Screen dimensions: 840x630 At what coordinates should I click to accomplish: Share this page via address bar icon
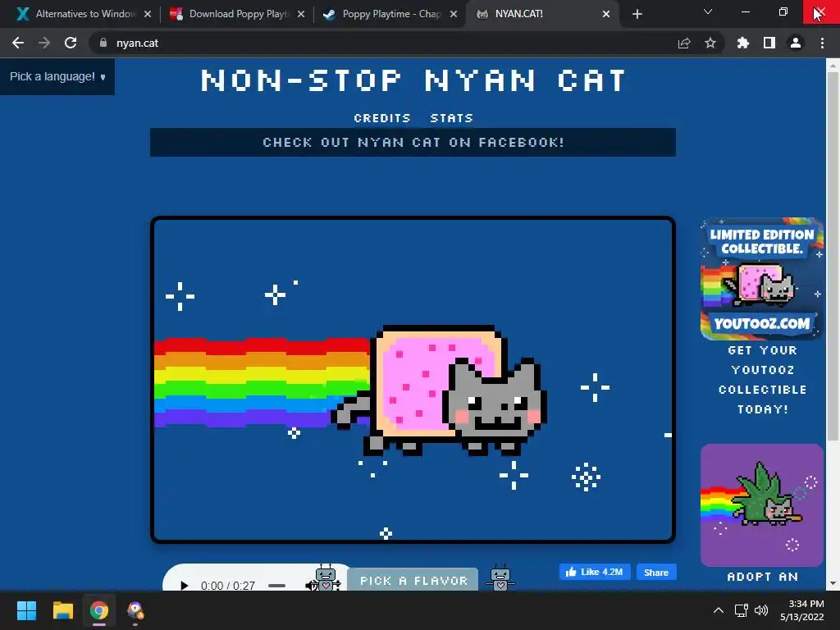coord(684,43)
